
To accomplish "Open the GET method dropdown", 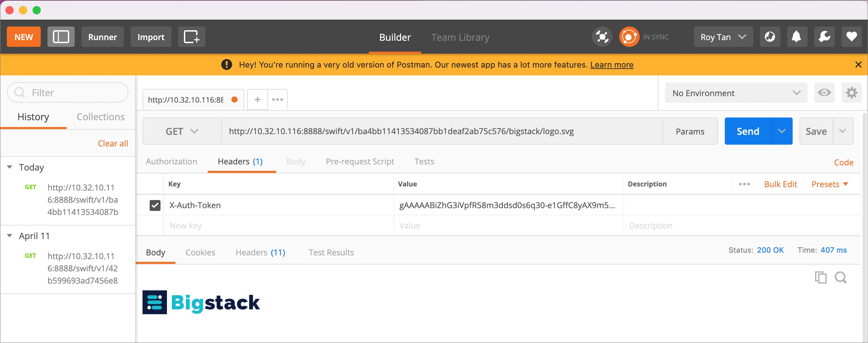I will (182, 131).
